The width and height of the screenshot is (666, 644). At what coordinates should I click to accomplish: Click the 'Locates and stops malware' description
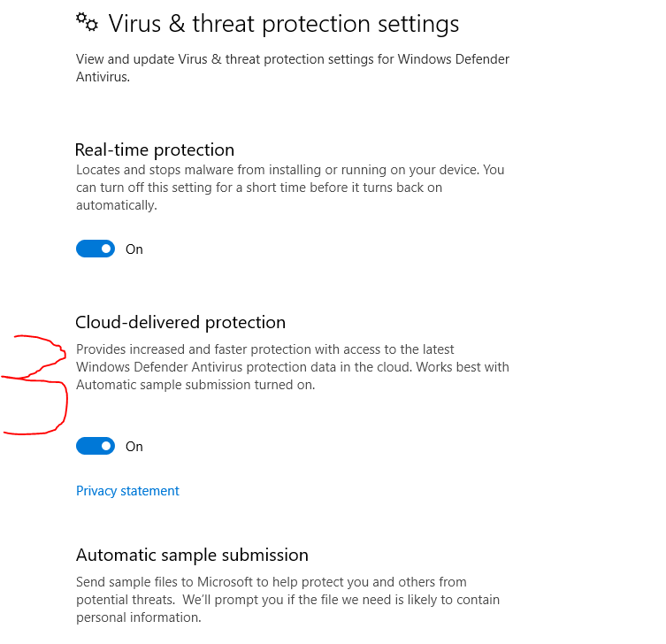(x=290, y=188)
